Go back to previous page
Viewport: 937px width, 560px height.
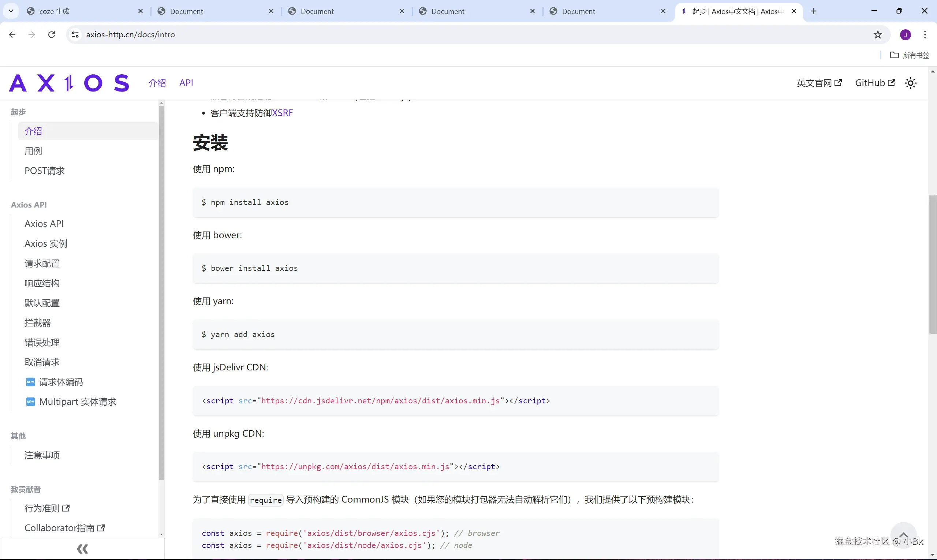[12, 35]
